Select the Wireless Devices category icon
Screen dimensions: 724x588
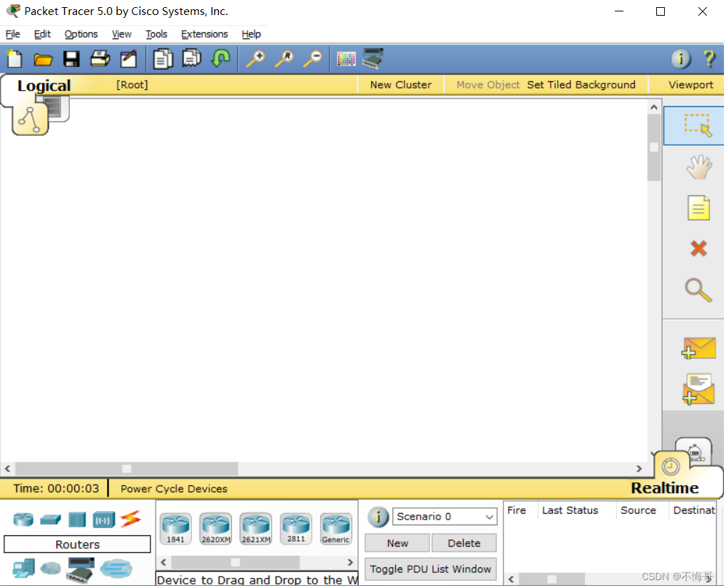click(x=103, y=519)
